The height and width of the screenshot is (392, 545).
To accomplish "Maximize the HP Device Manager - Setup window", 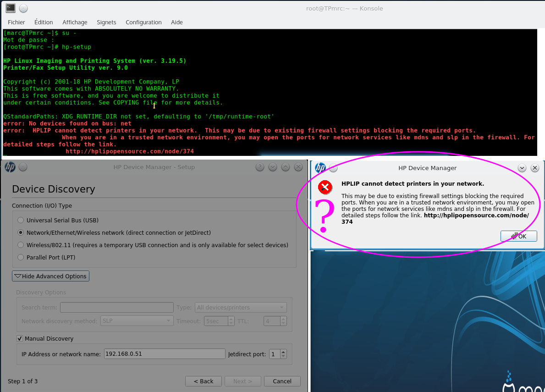I will click(286, 167).
